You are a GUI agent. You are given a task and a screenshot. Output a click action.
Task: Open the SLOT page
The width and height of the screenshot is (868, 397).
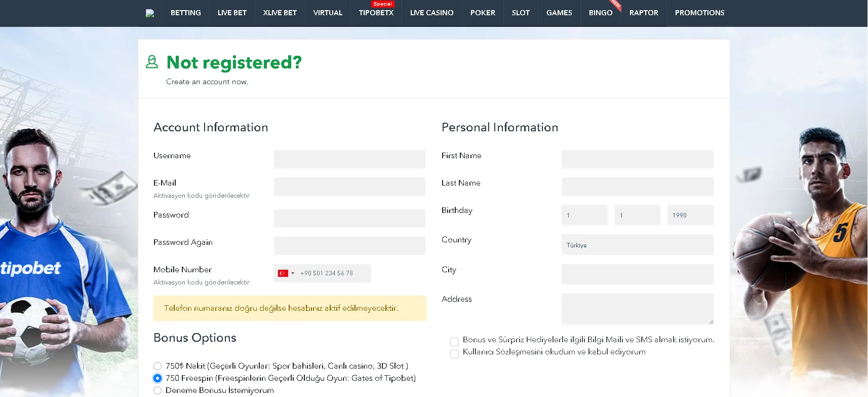click(521, 13)
